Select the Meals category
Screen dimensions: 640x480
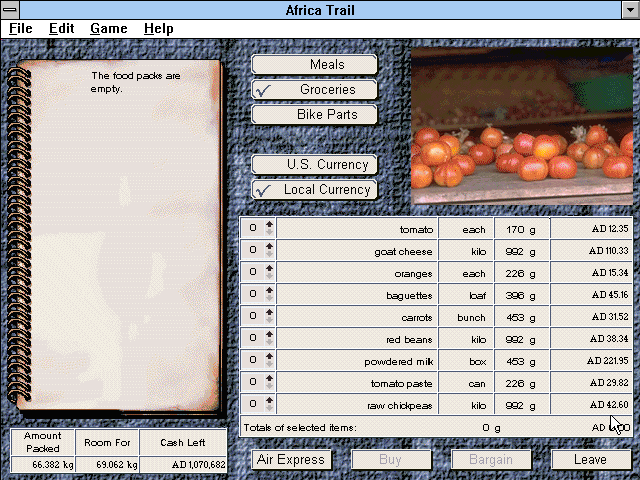(314, 64)
